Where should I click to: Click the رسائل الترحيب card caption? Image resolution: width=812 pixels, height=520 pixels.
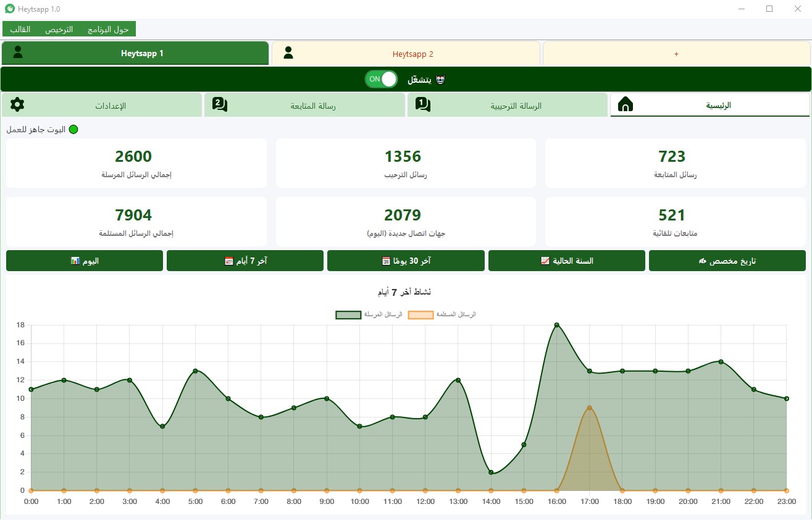pyautogui.click(x=406, y=175)
